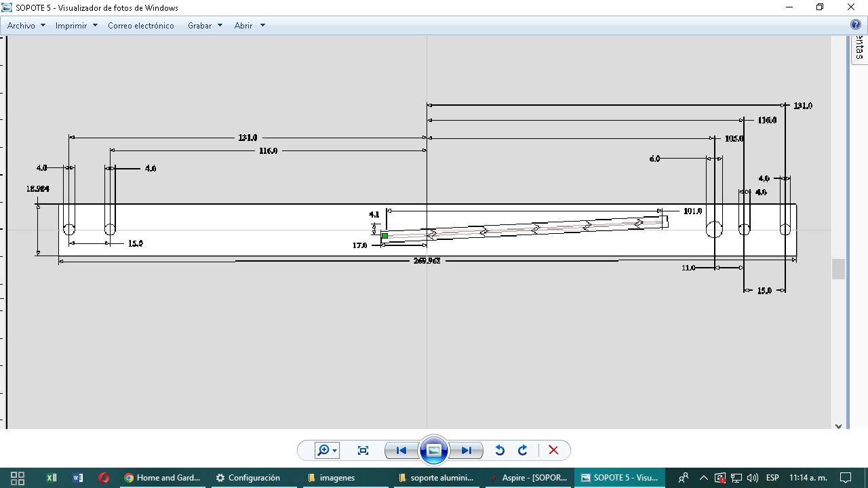
Task: Click the 17.0 dimension label
Action: [x=359, y=245]
